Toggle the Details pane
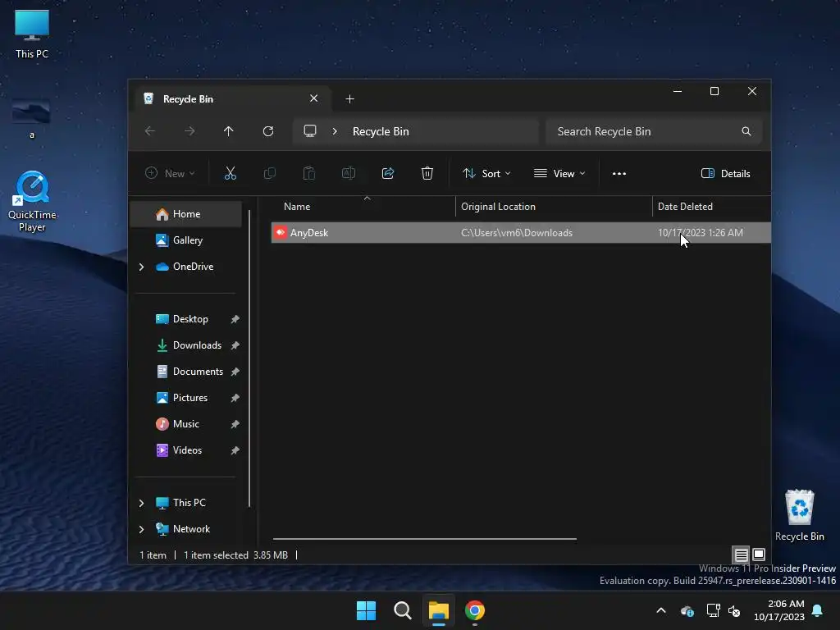The width and height of the screenshot is (840, 630). point(725,173)
